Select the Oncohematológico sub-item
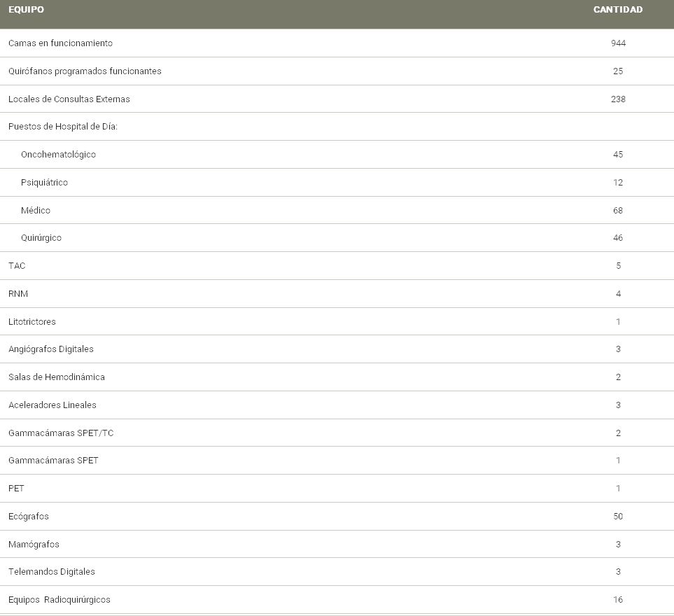Viewport: 674px width, 616px height. 58,155
